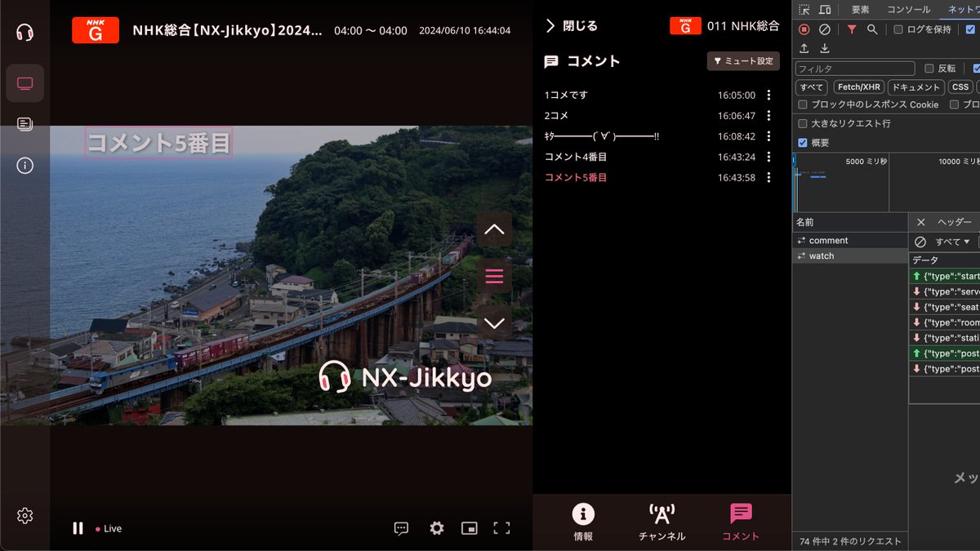The image size is (980, 551).
Task: Open network search magnifier
Action: (872, 29)
